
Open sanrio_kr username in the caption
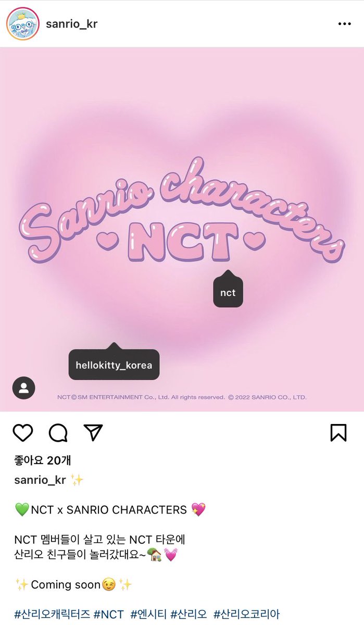pyautogui.click(x=40, y=480)
